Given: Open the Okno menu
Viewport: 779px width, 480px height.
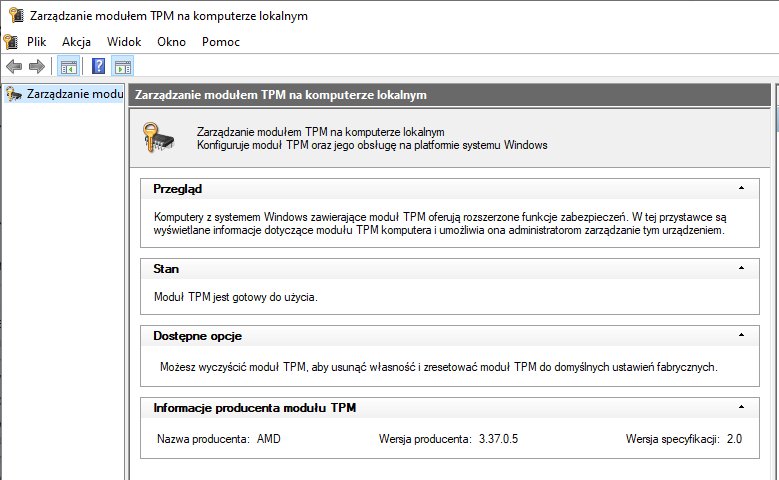Looking at the screenshot, I should click(x=171, y=42).
